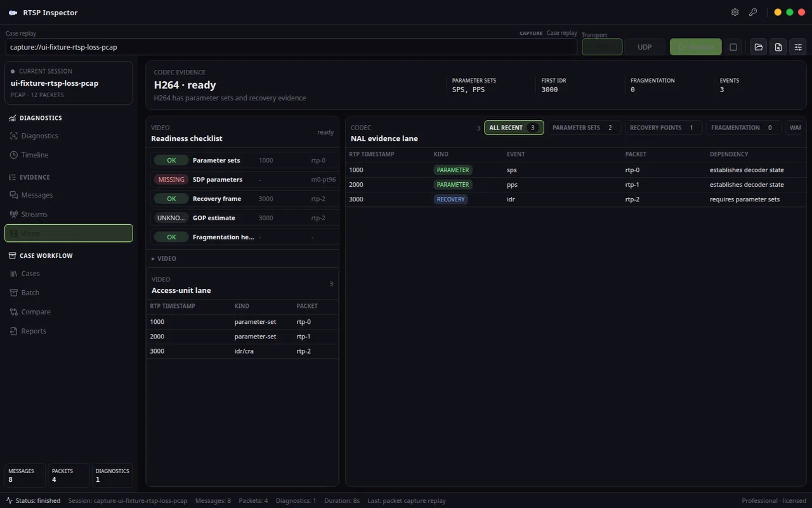Viewport: 812px width, 508px height.
Task: Open Compare label in the sidebar
Action: tap(36, 312)
